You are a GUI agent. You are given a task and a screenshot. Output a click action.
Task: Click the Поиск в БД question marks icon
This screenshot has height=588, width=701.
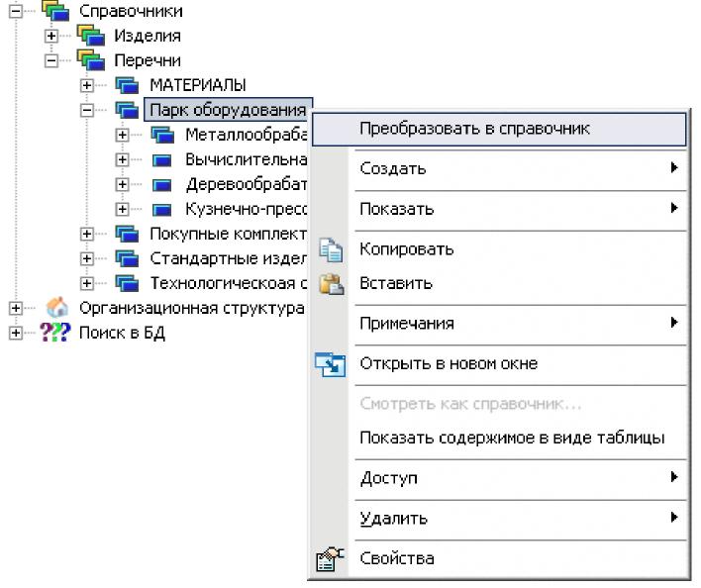click(x=56, y=333)
